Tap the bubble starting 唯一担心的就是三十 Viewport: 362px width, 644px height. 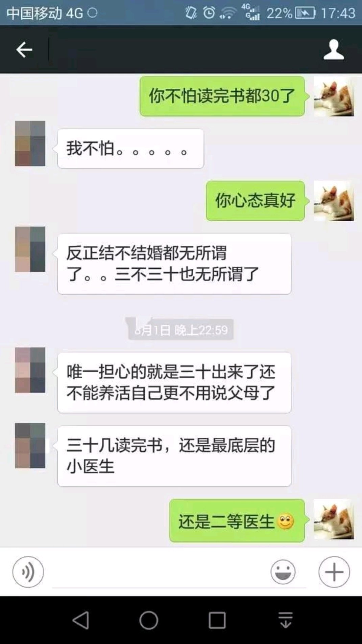click(x=174, y=382)
